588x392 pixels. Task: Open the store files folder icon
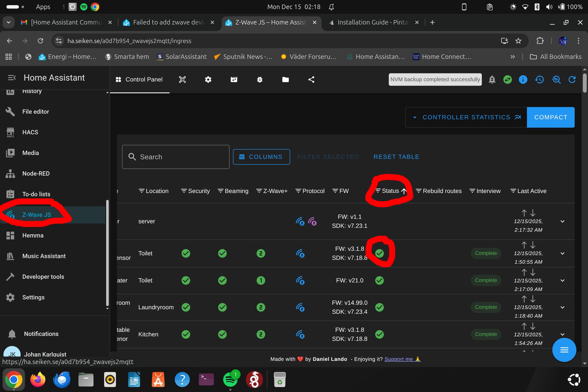pyautogui.click(x=285, y=79)
